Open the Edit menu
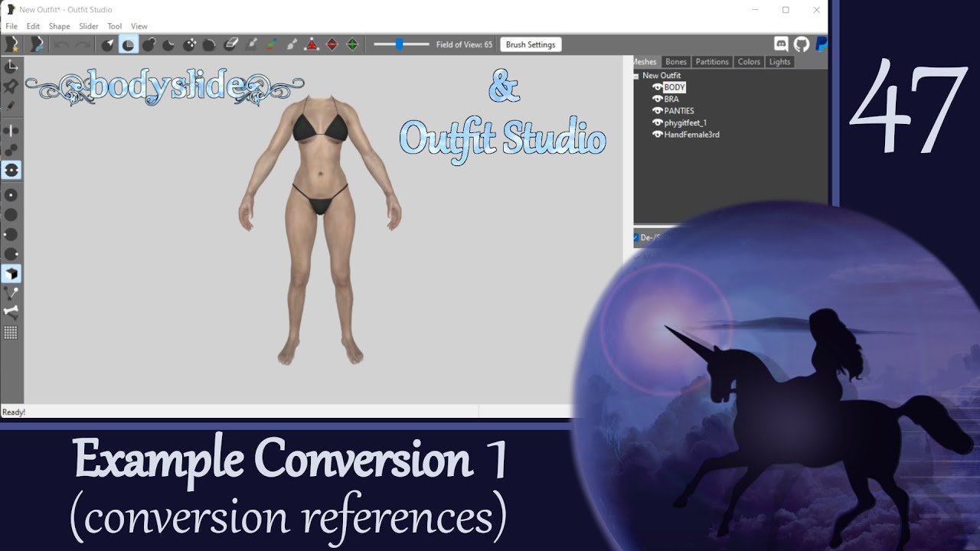 (x=33, y=26)
